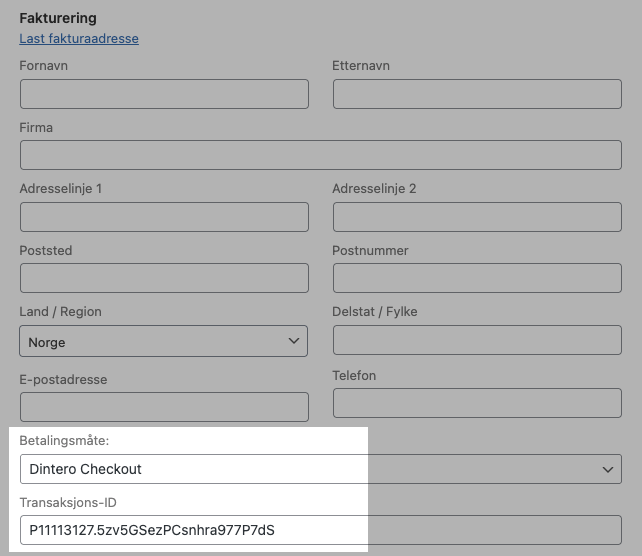Focus the Poststed input field
The width and height of the screenshot is (642, 556).
164,278
